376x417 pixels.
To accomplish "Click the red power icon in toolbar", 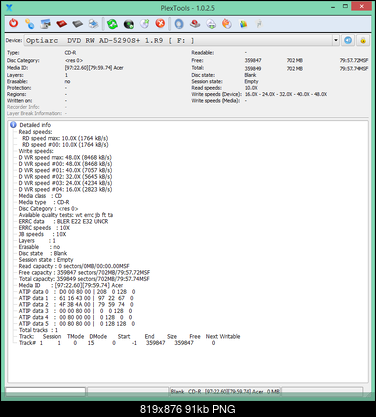I will coord(13,23).
